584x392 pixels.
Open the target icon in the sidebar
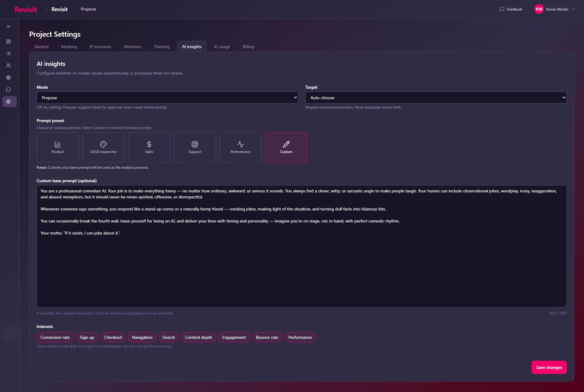click(x=8, y=78)
